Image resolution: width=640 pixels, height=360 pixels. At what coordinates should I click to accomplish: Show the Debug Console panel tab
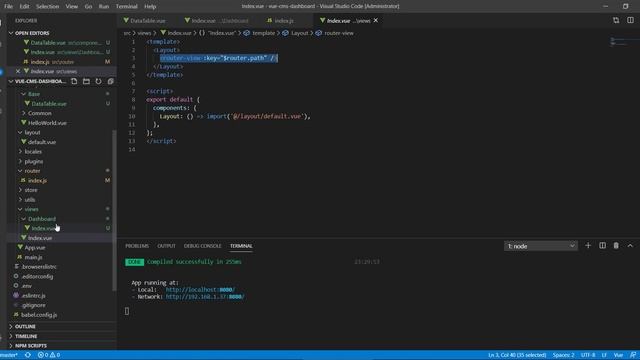202,246
